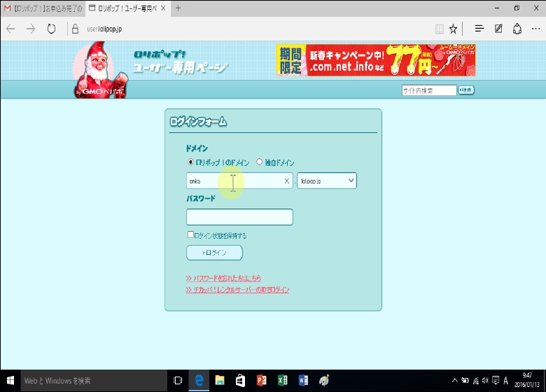Select the Lolipop domain radio button
Viewport: 546px width, 392px height.
[x=190, y=162]
